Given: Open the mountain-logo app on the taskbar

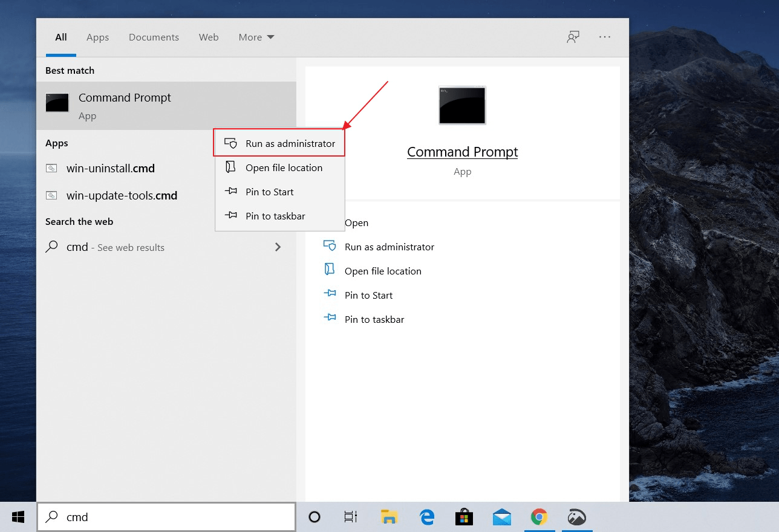Looking at the screenshot, I should (576, 517).
